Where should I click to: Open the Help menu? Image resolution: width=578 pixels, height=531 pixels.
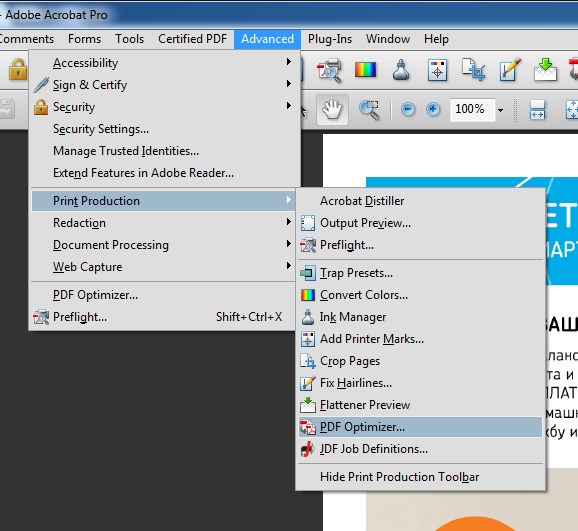point(436,39)
